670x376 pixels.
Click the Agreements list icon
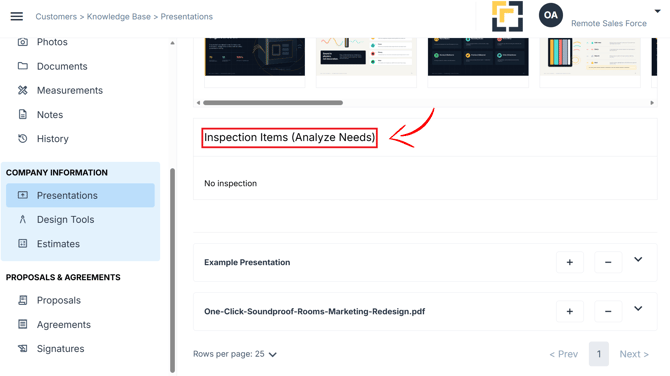(23, 324)
